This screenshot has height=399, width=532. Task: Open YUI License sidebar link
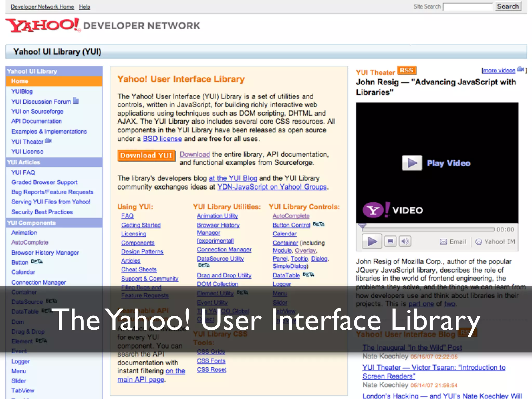(x=27, y=151)
